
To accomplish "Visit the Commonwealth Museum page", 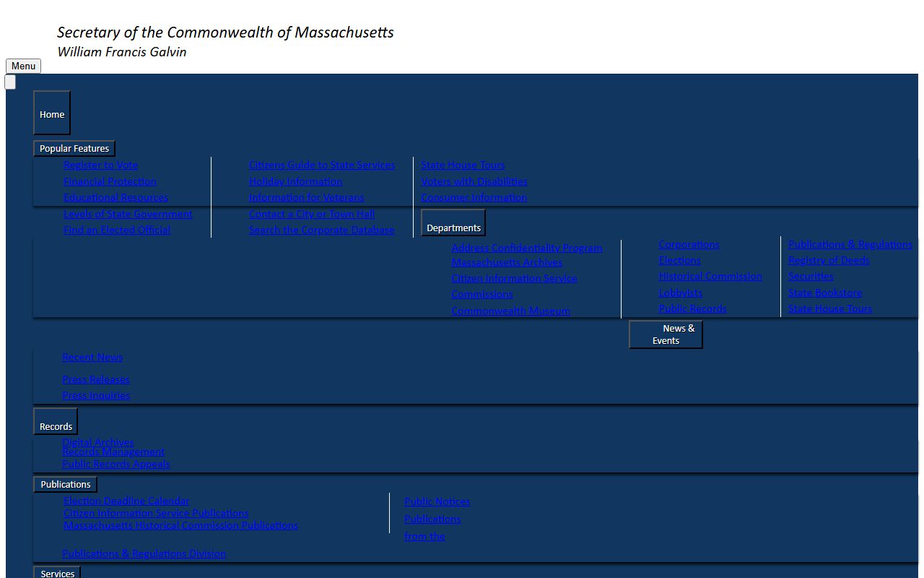I will tap(510, 311).
